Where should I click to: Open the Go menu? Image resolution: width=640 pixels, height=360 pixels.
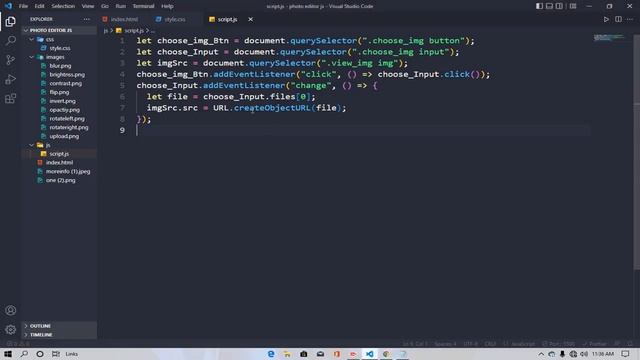(105, 6)
